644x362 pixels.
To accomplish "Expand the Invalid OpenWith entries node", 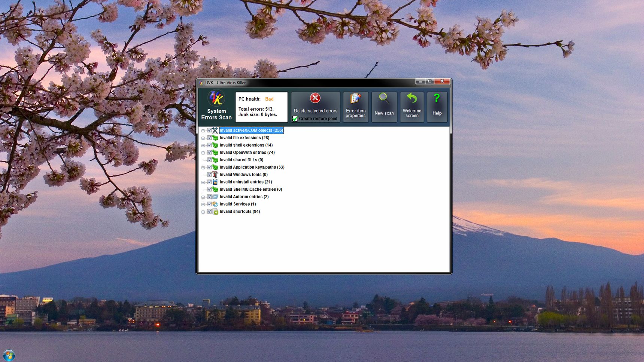I will (203, 153).
